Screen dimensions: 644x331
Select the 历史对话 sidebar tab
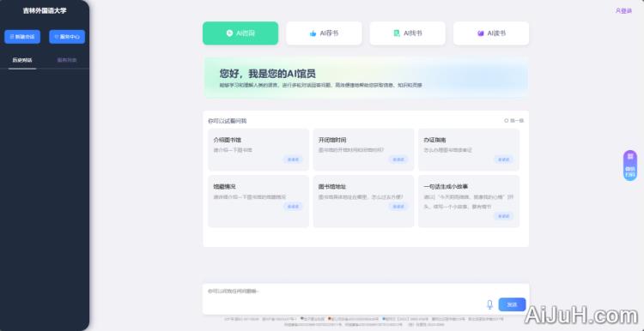pyautogui.click(x=22, y=60)
